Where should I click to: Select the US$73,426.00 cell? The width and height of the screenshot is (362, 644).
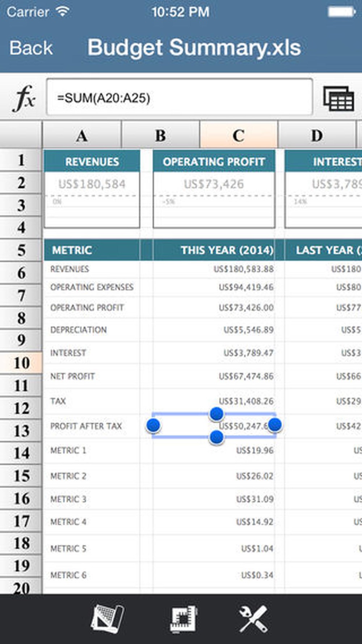tap(214, 308)
